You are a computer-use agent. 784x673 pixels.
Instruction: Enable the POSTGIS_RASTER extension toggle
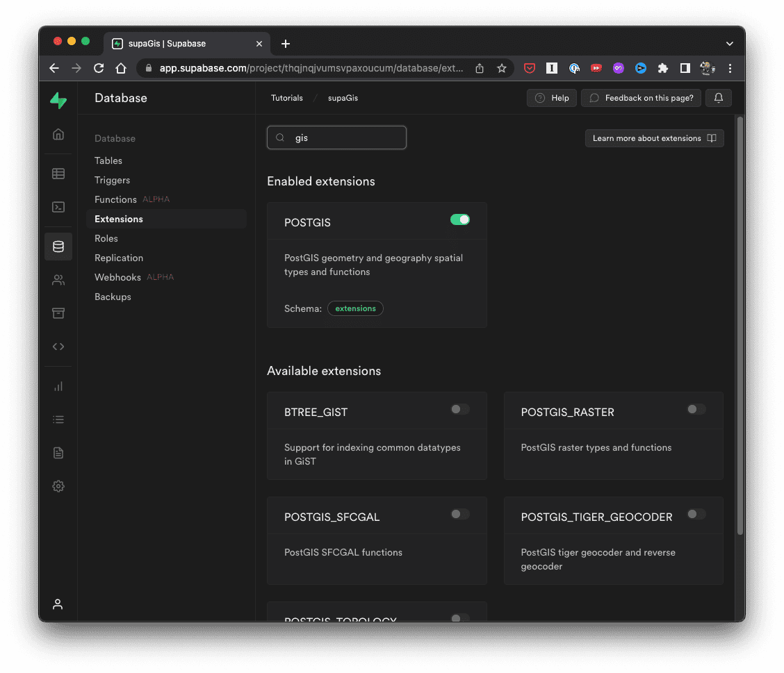(696, 409)
